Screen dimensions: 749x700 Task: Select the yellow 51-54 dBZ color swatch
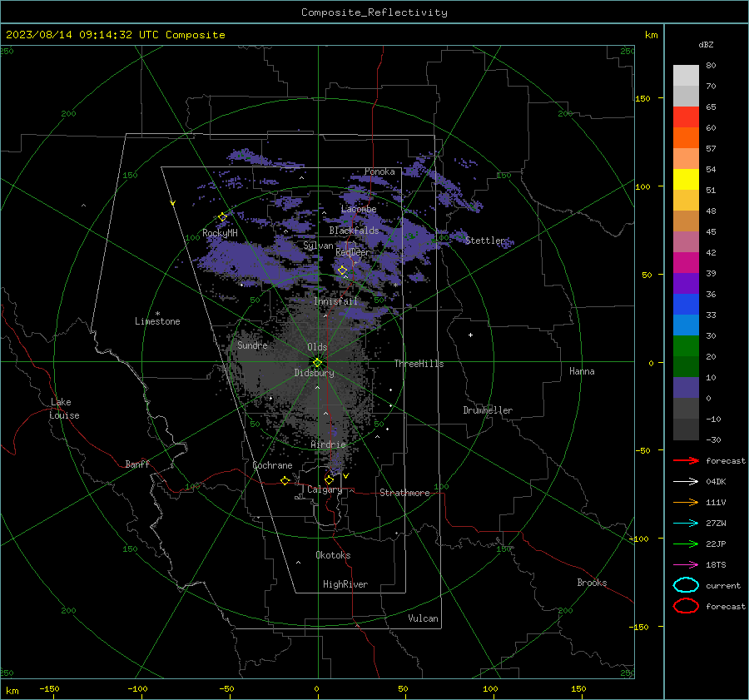(x=686, y=180)
